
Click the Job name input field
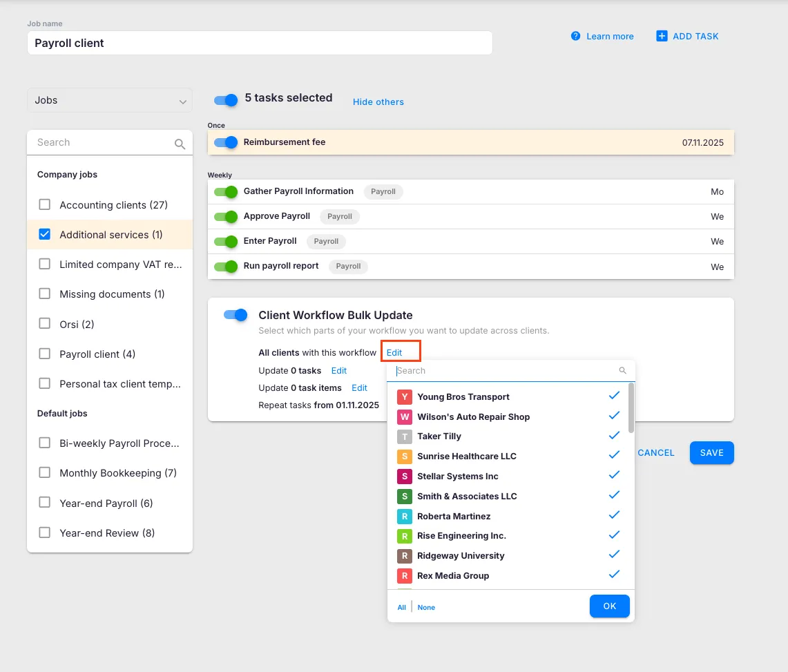[x=260, y=43]
